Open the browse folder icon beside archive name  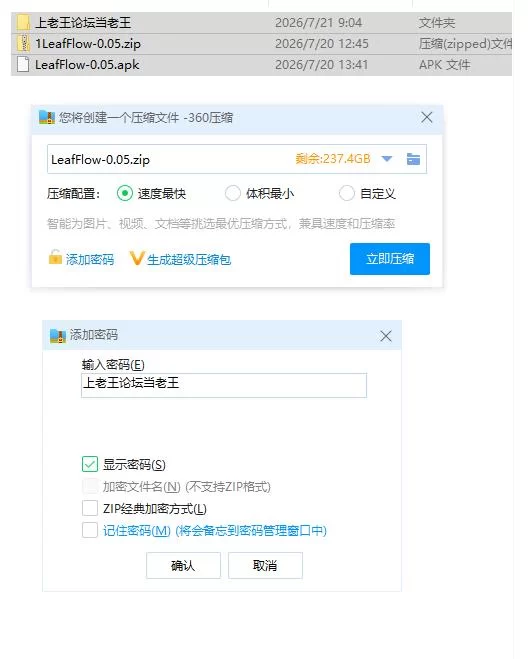click(x=413, y=159)
